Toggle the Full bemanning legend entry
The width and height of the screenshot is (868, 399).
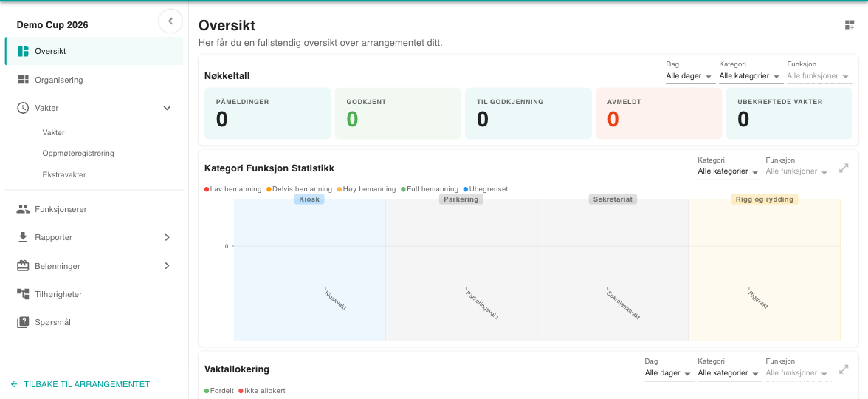(430, 189)
